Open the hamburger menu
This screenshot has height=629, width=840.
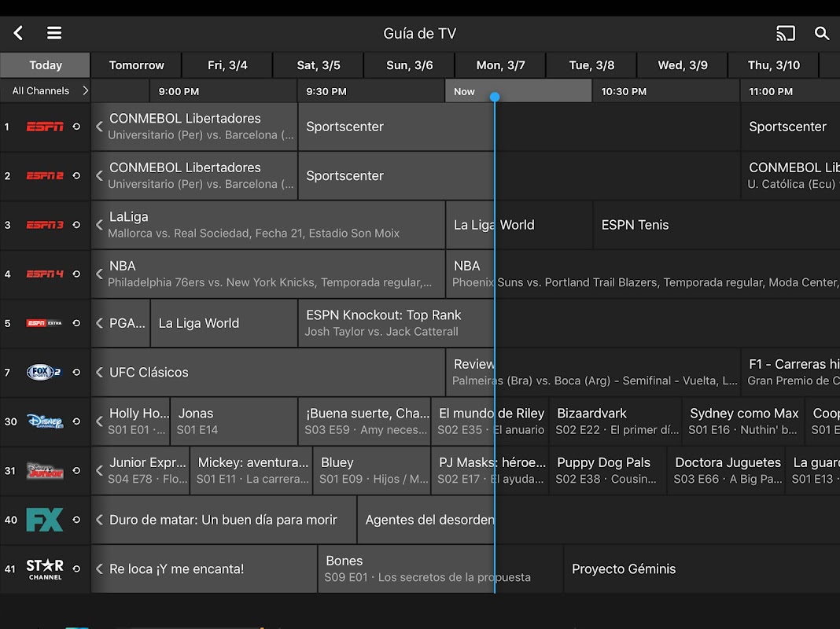tap(54, 33)
